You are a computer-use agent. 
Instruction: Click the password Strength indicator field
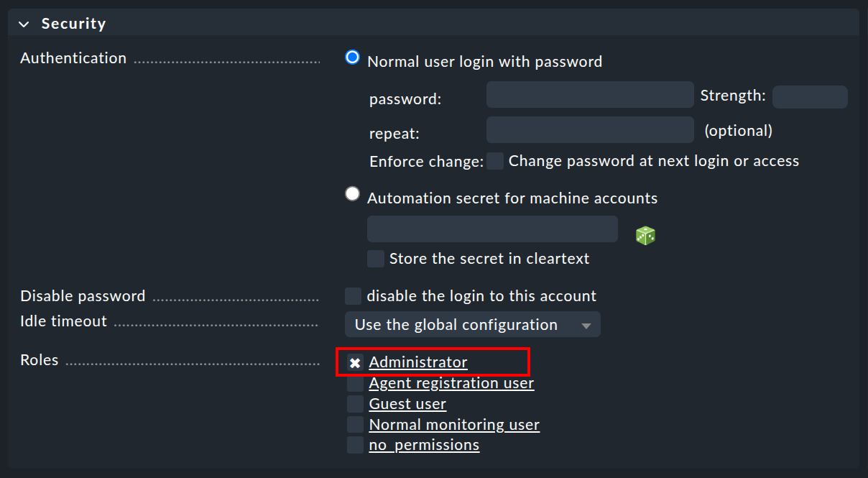pos(810,96)
